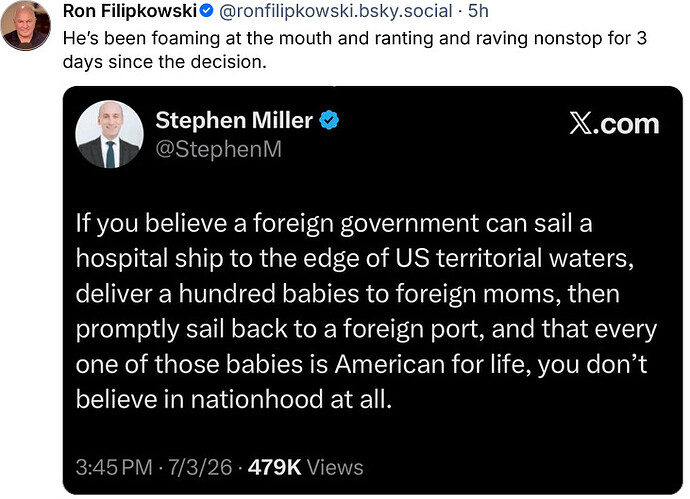Open the embedded tweet screenshot image
The width and height of the screenshot is (690, 499).
pos(373,290)
